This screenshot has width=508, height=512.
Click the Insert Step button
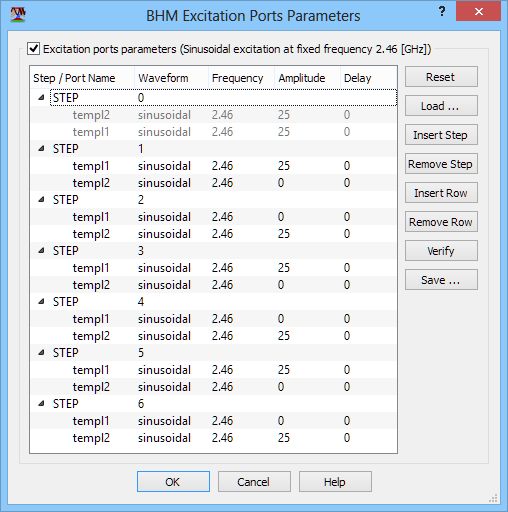click(441, 135)
